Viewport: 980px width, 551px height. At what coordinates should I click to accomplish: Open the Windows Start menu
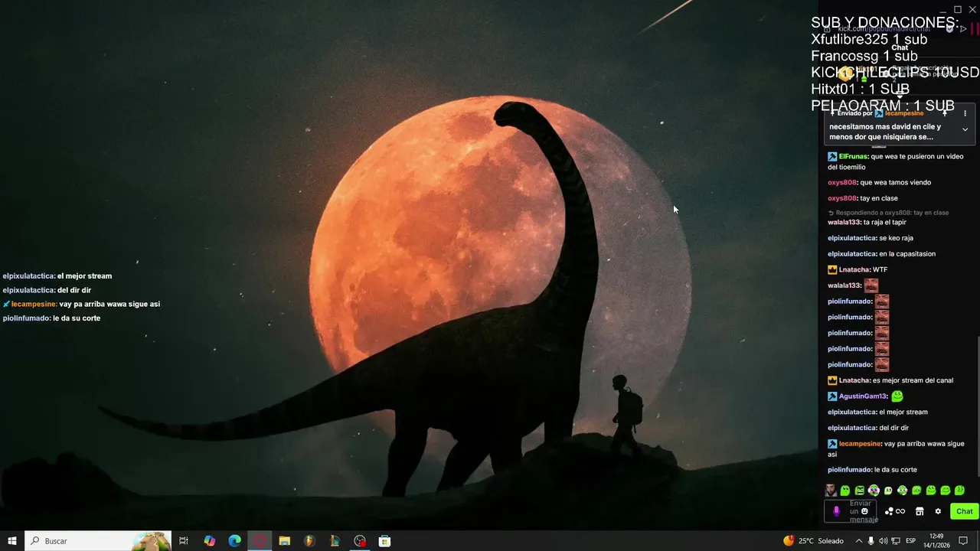pyautogui.click(x=12, y=541)
